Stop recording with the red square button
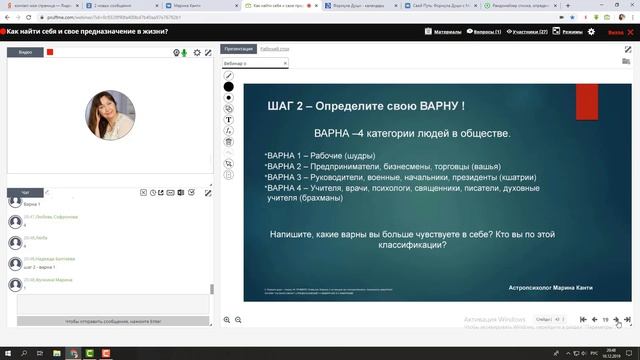Screen dimensions: 640x360 (x=50, y=52)
